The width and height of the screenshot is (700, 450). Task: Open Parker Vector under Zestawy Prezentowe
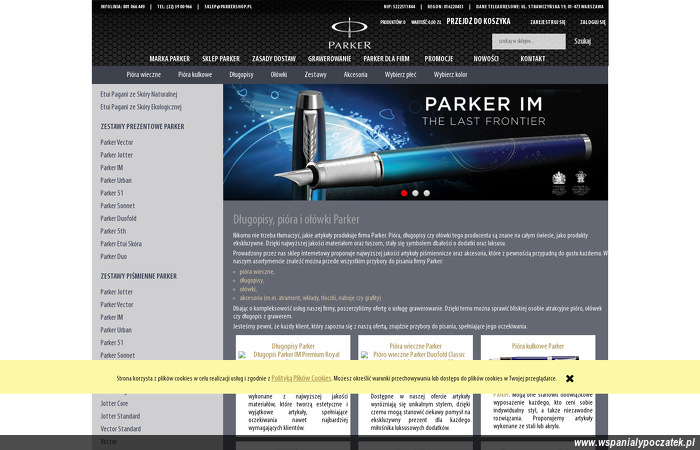coord(117,142)
